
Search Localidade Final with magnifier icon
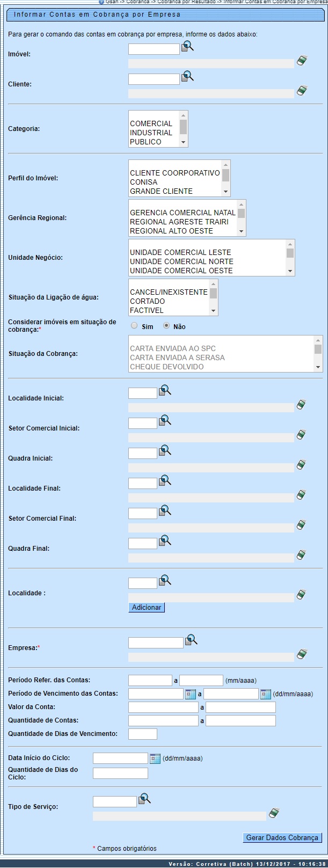click(165, 481)
